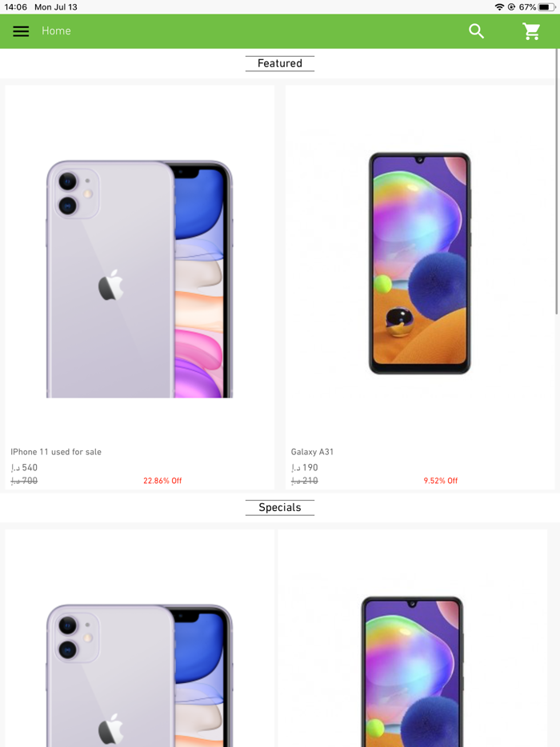Select the Featured section heading
Screen dimensions: 560x747
coord(280,63)
